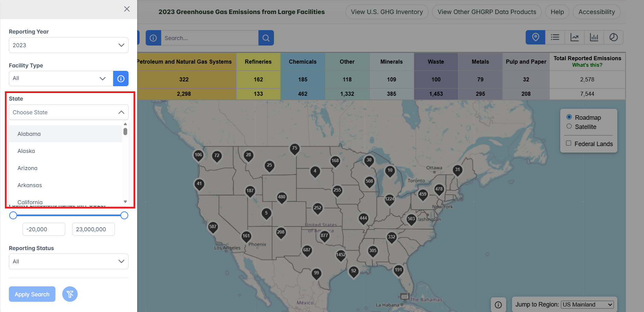
Task: Open the Jump to Region selector
Action: (587, 304)
